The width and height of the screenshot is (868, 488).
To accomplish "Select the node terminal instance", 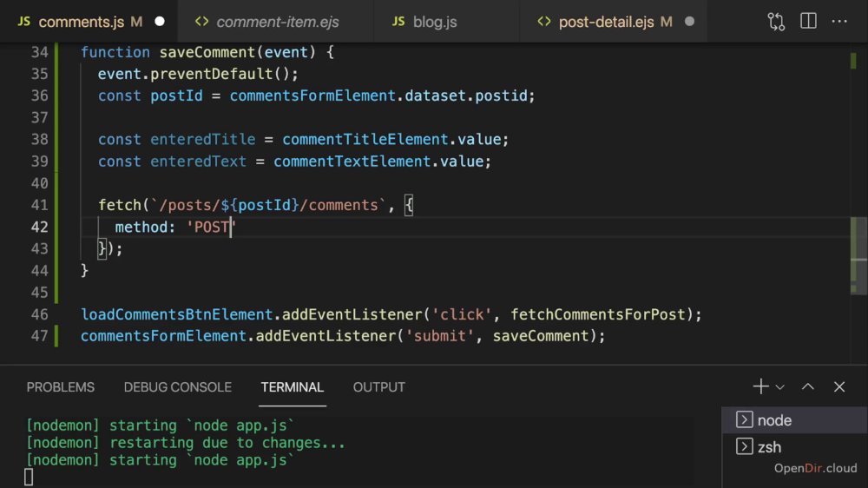I will (795, 420).
